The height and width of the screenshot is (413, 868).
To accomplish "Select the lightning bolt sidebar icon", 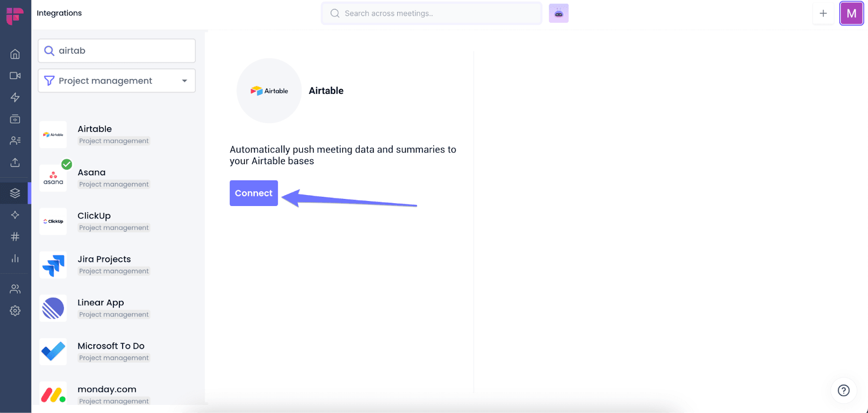I will coord(15,98).
